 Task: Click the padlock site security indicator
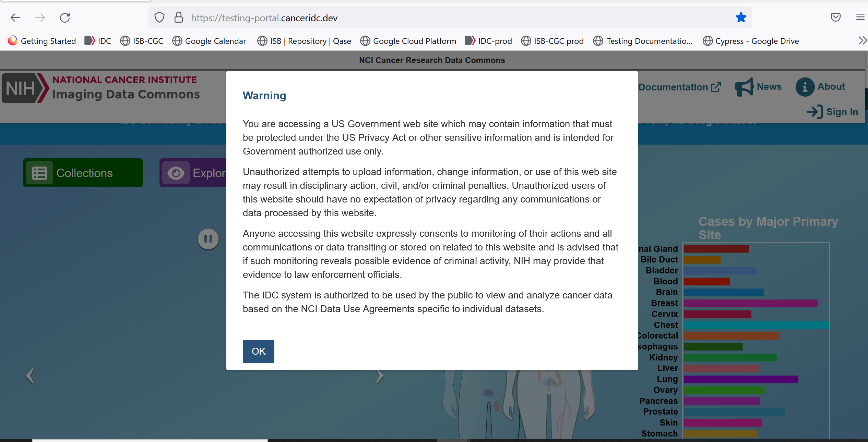(178, 17)
